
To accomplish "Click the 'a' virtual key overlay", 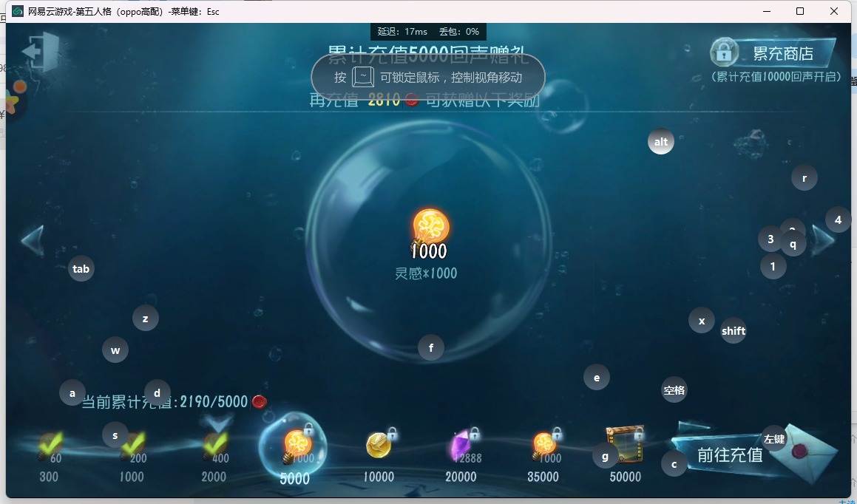I will (x=72, y=393).
